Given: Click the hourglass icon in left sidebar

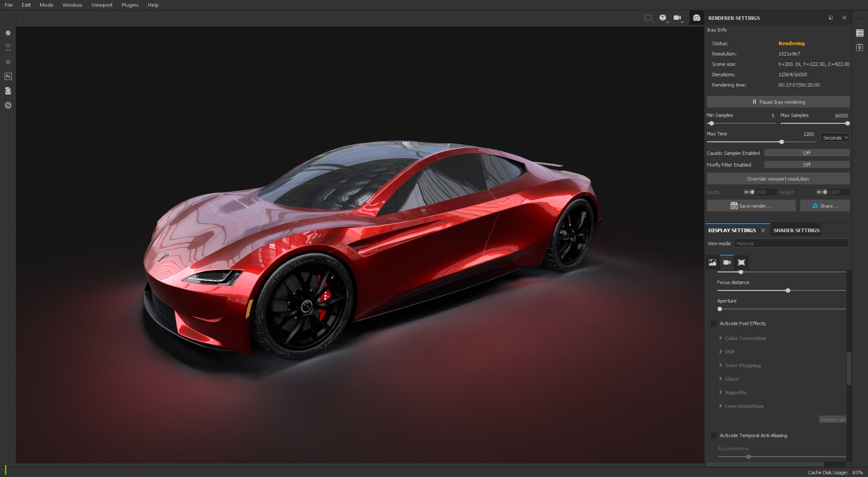Looking at the screenshot, I should 8,47.
